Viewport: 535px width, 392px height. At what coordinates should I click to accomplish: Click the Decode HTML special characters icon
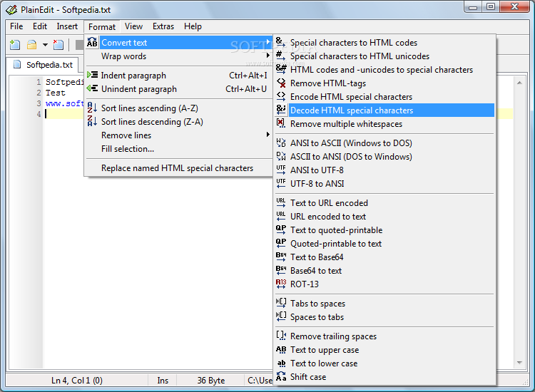tap(281, 110)
